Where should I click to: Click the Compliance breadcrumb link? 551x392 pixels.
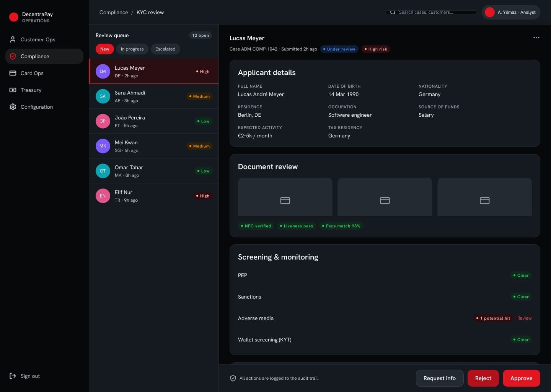tap(114, 12)
